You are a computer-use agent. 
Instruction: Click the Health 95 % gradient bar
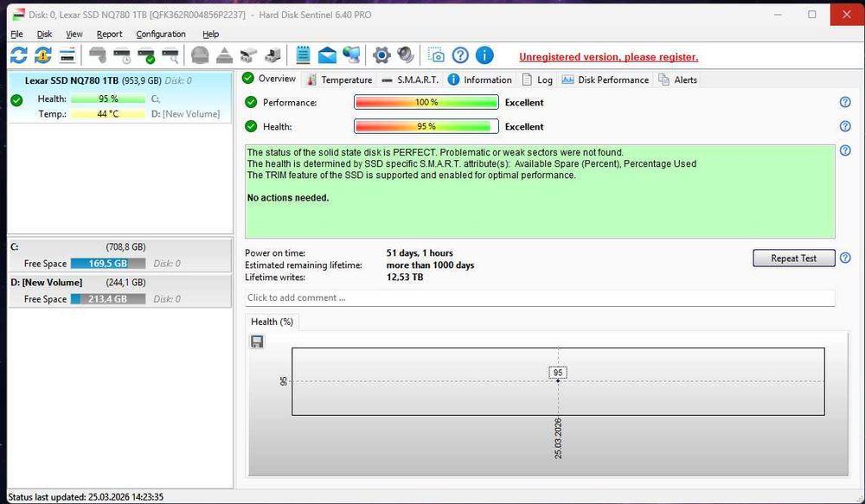click(426, 126)
